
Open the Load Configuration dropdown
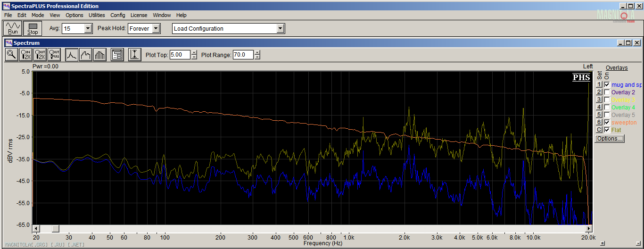point(281,28)
